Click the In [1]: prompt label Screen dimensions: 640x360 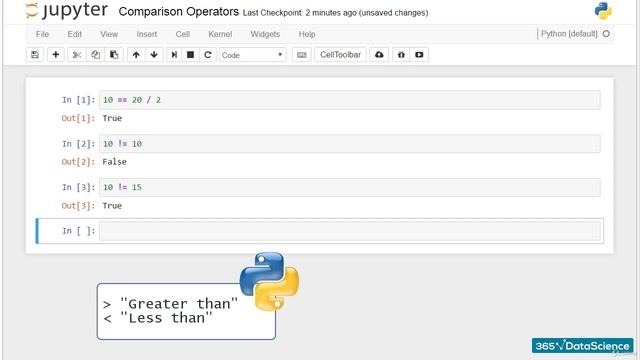(78, 100)
